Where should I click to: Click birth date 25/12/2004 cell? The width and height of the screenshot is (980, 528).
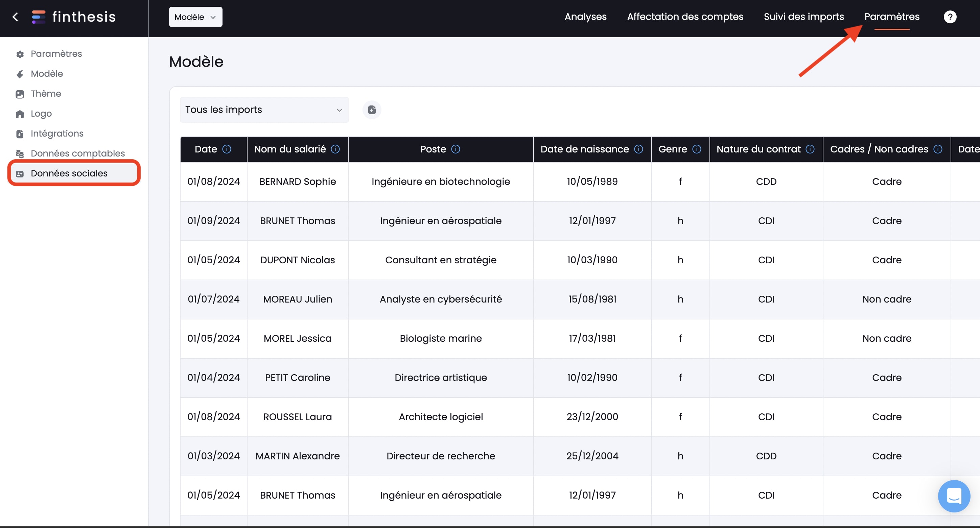click(592, 456)
